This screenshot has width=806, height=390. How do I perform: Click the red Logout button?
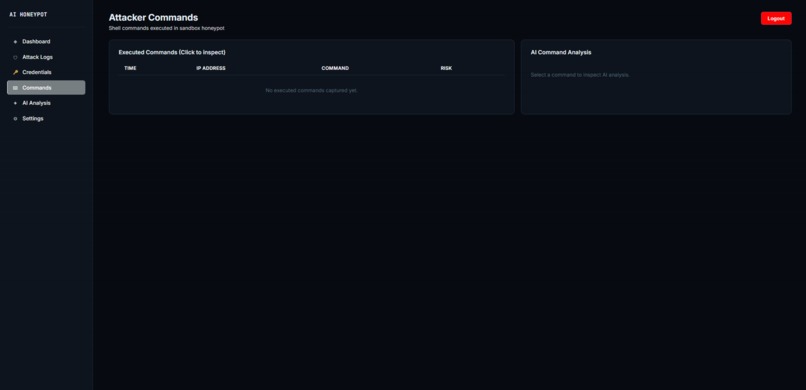776,18
